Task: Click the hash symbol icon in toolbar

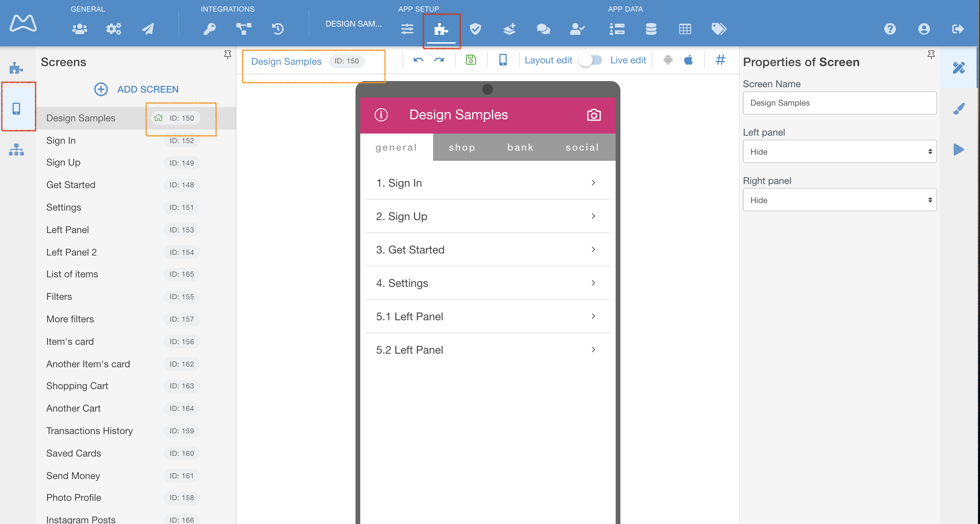Action: [x=721, y=60]
